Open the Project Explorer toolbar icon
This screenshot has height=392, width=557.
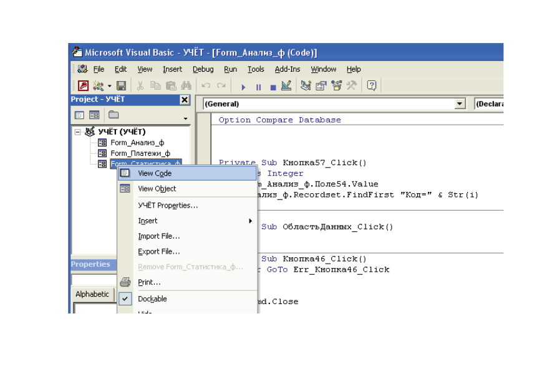(x=306, y=85)
